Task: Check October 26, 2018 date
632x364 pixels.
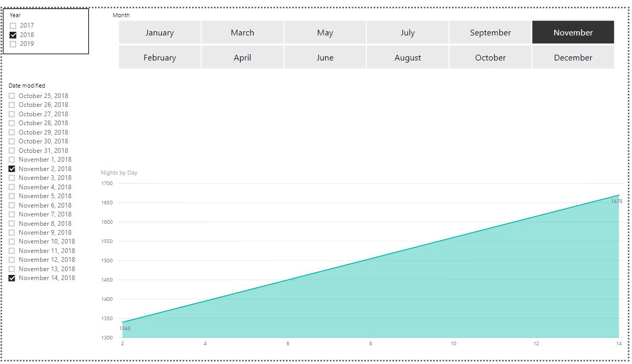Action: pyautogui.click(x=12, y=105)
